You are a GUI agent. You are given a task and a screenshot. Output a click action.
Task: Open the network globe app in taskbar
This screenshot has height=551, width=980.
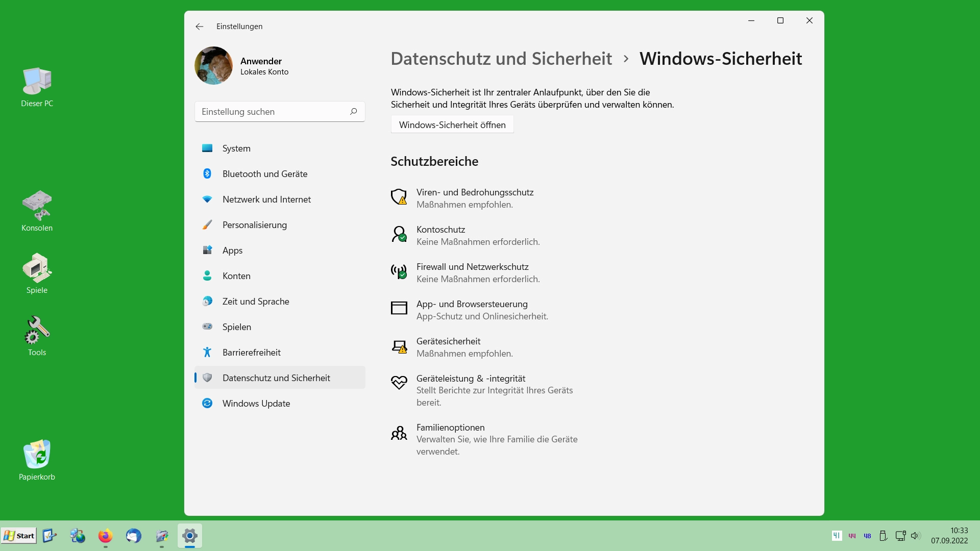tap(78, 536)
